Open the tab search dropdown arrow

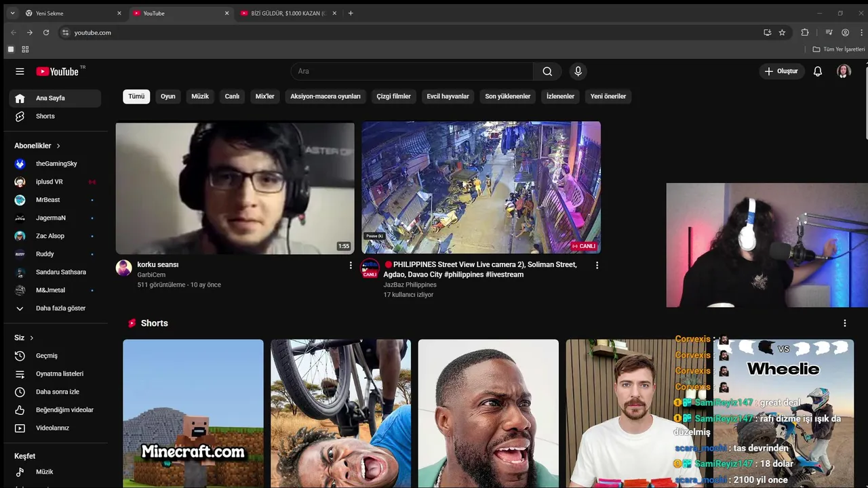tap(12, 13)
